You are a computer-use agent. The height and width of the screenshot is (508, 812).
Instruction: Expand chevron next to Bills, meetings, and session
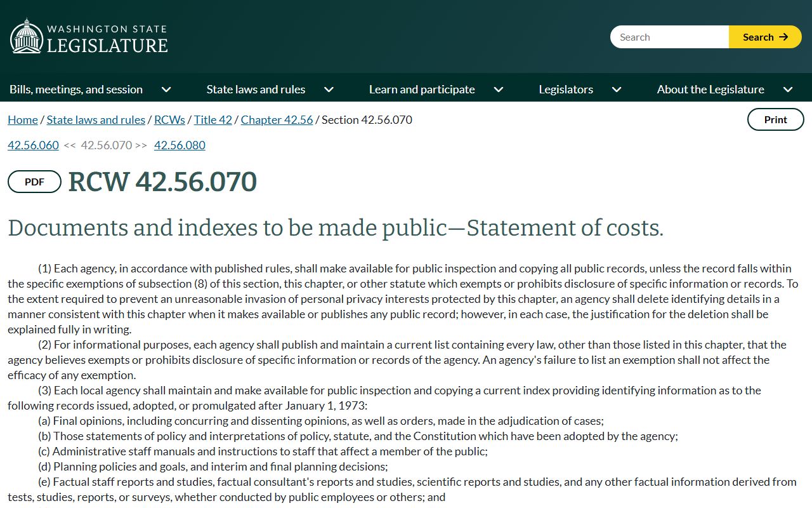click(x=166, y=90)
